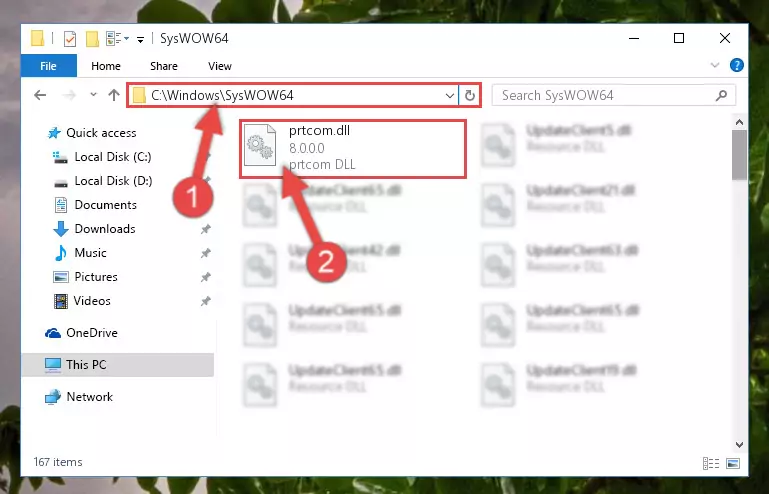This screenshot has width=769, height=494.
Task: Click the 167 items status text
Action: tap(58, 462)
